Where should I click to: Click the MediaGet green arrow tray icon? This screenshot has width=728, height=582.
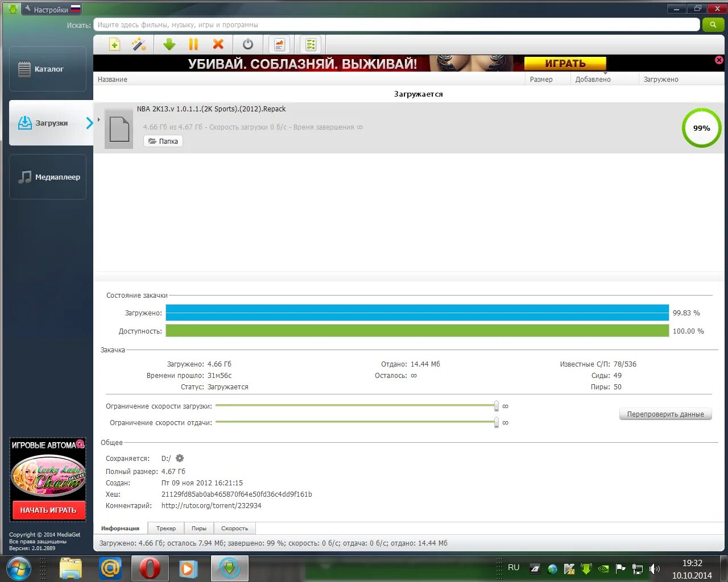(586, 568)
